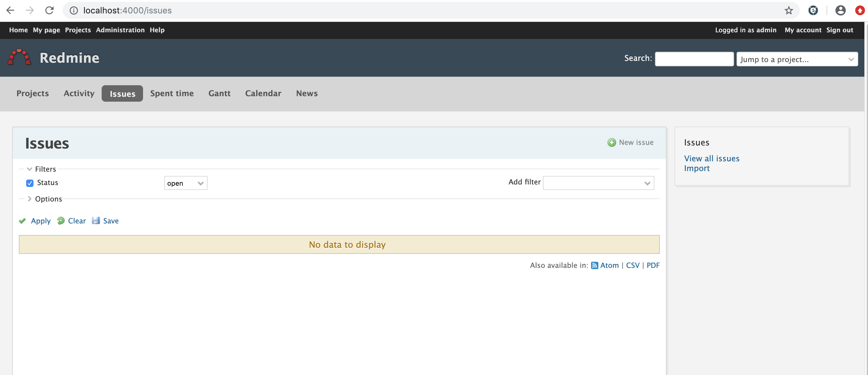Click the View all issues link
The height and width of the screenshot is (375, 868).
711,159
